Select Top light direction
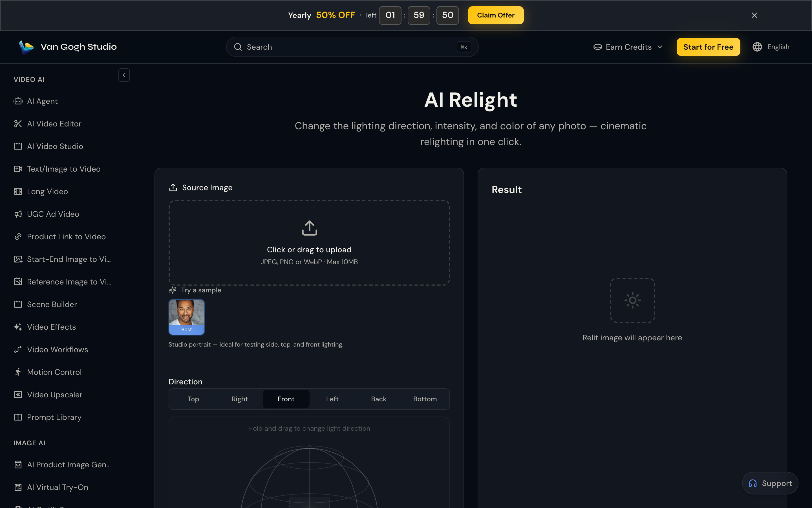Screen dimensions: 812x508 pyautogui.click(x=193, y=399)
